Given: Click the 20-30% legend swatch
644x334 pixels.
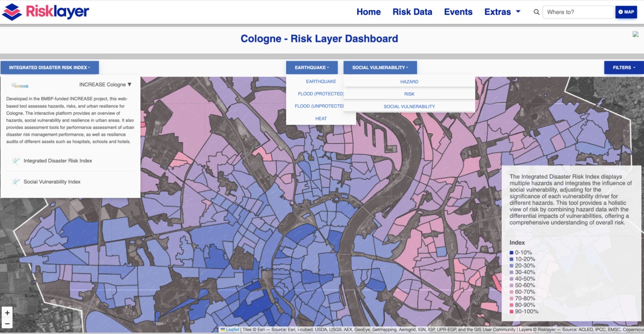Looking at the screenshot, I should click(x=512, y=266).
